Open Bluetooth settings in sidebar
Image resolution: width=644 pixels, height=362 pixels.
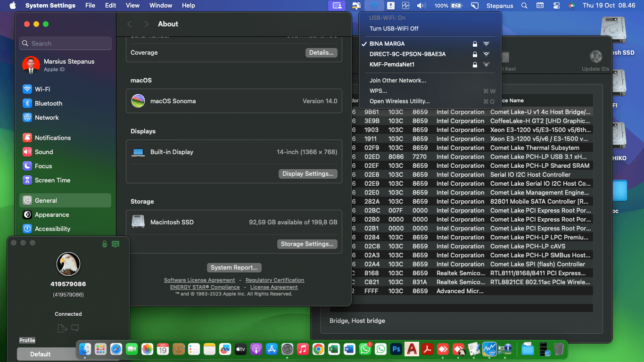pyautogui.click(x=48, y=103)
